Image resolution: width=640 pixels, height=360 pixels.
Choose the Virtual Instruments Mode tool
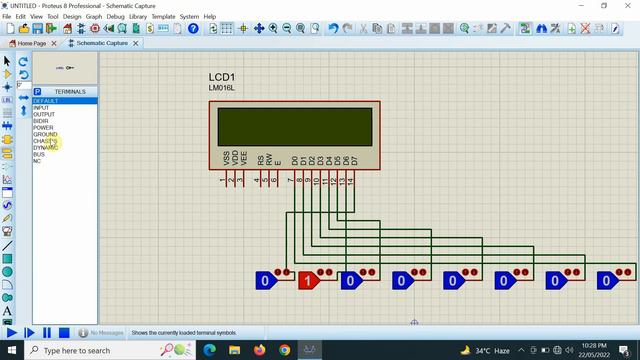tap(7, 231)
